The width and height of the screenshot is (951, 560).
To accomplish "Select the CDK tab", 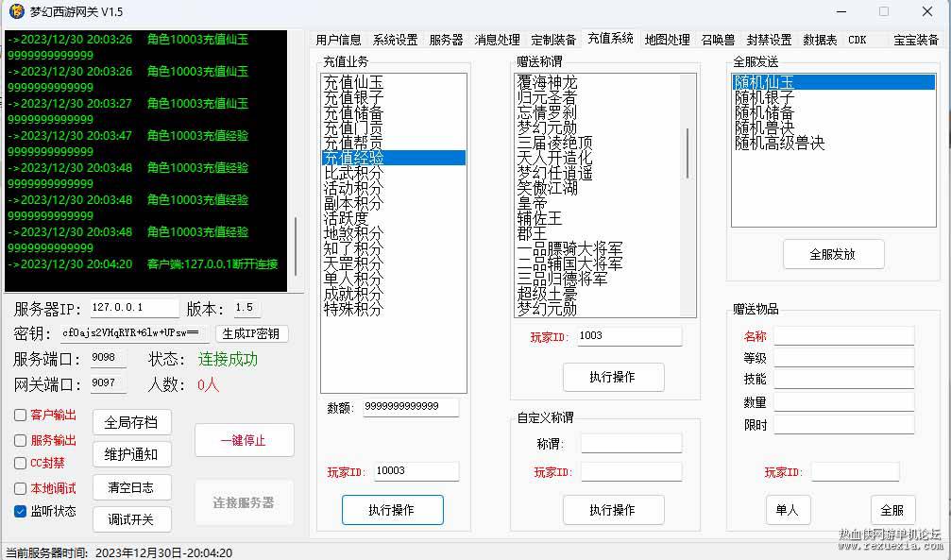I will [857, 40].
